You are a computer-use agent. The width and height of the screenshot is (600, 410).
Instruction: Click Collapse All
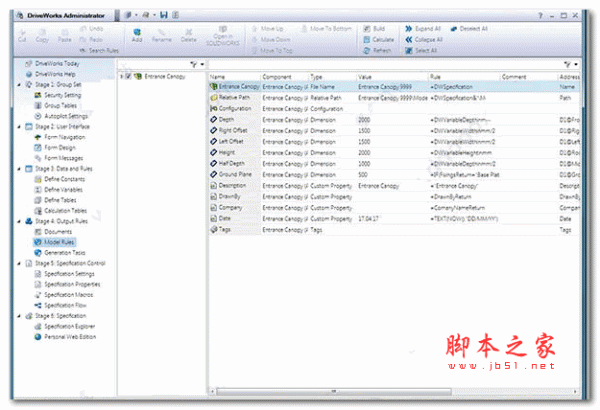pos(424,39)
